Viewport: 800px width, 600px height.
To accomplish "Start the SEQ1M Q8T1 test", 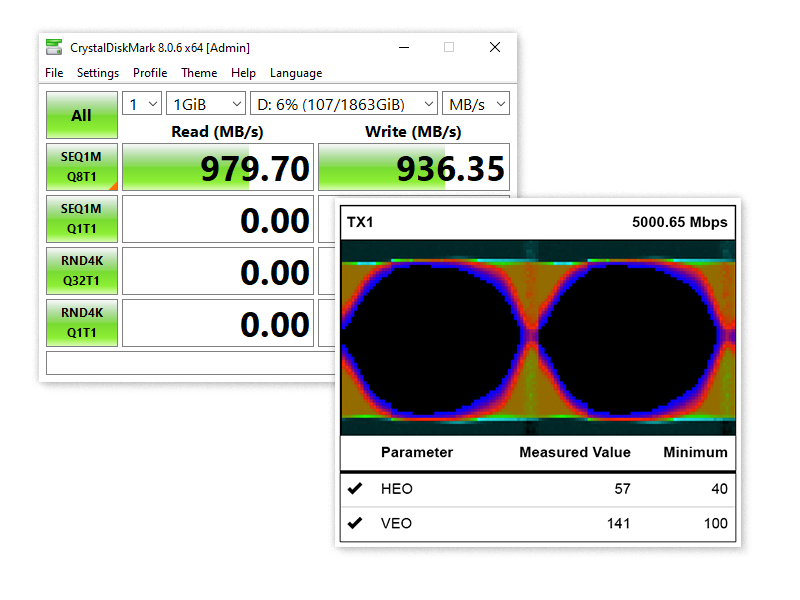I will 82,167.
